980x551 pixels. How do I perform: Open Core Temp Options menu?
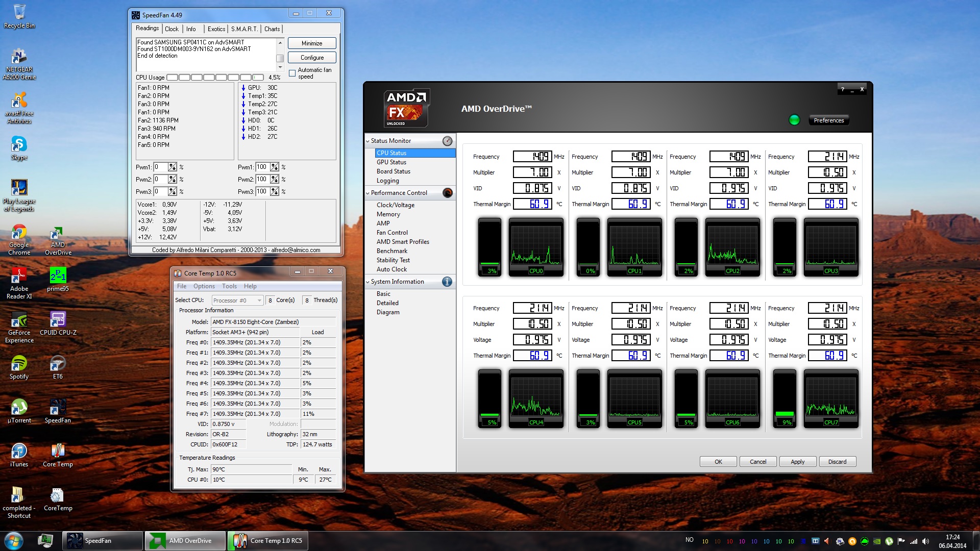click(x=204, y=286)
